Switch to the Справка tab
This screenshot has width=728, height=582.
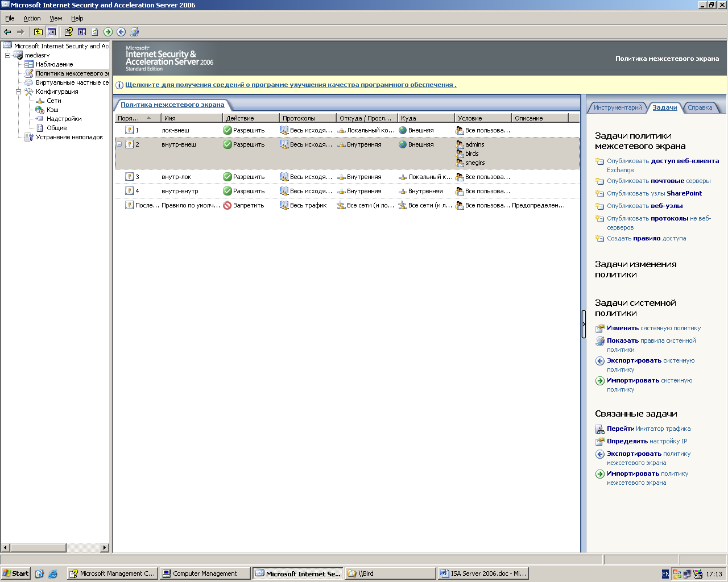(700, 107)
